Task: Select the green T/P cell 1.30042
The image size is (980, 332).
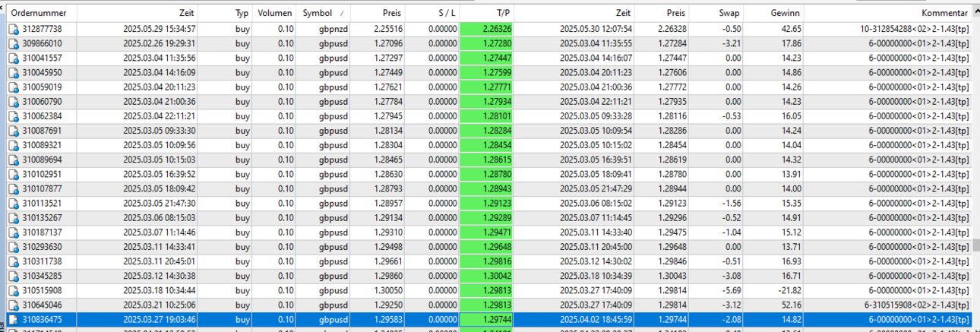Action: tap(488, 276)
